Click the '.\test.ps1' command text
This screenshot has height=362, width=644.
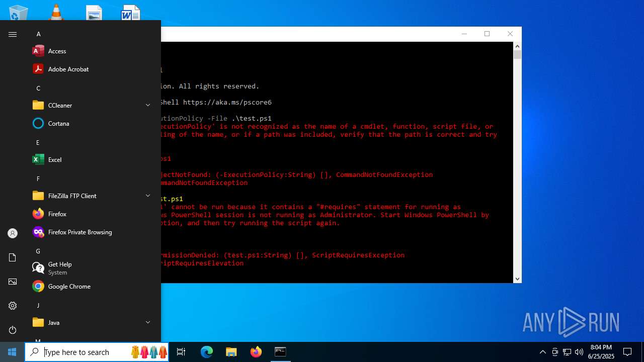click(252, 118)
